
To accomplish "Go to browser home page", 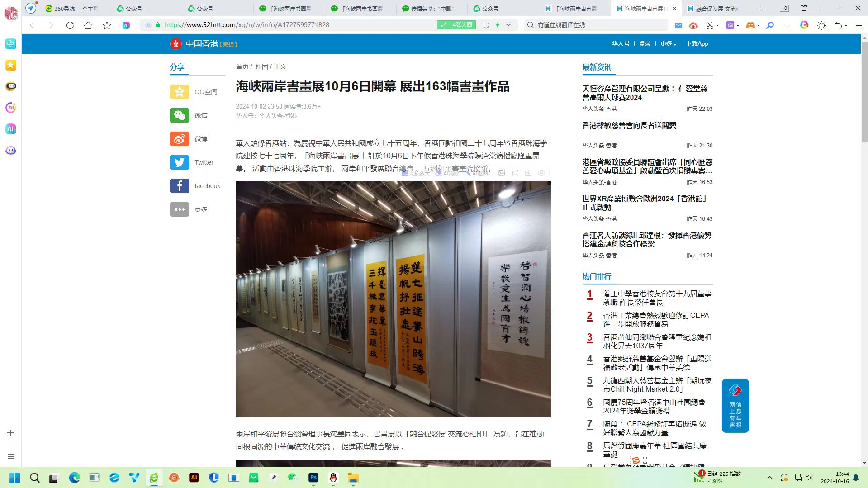I will (88, 25).
